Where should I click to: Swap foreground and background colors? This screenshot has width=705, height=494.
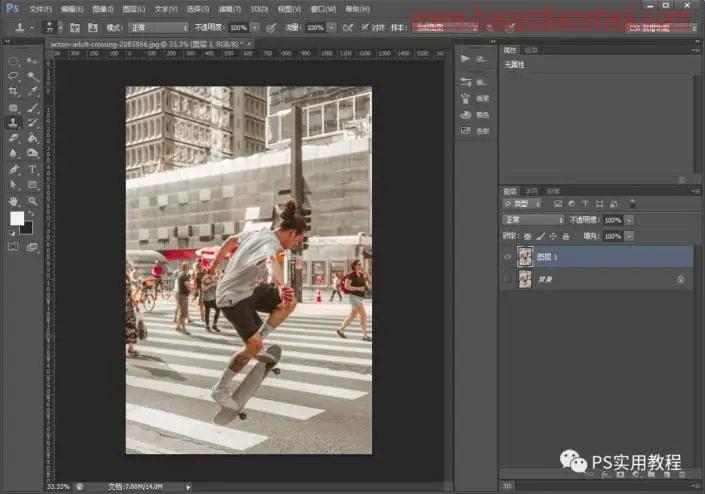[x=31, y=214]
